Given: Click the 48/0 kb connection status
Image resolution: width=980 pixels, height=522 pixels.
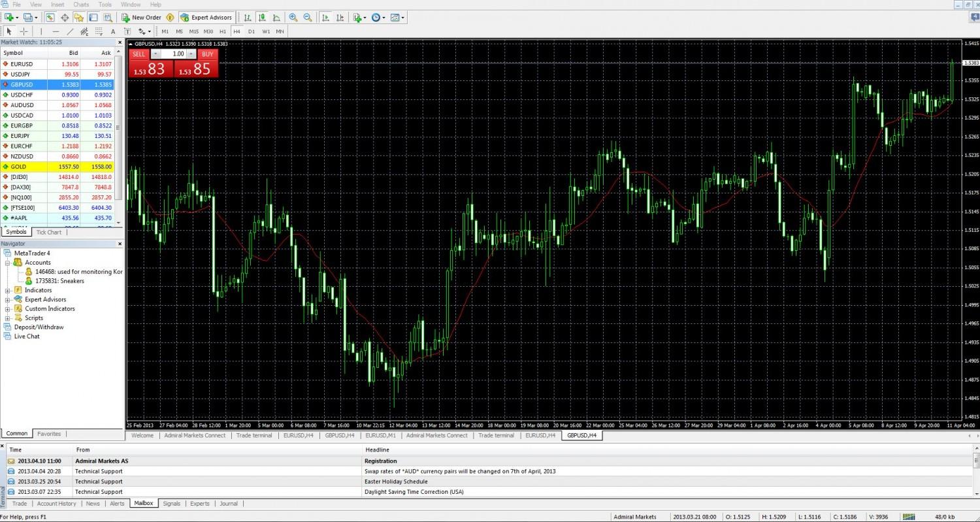Looking at the screenshot, I should (x=943, y=517).
